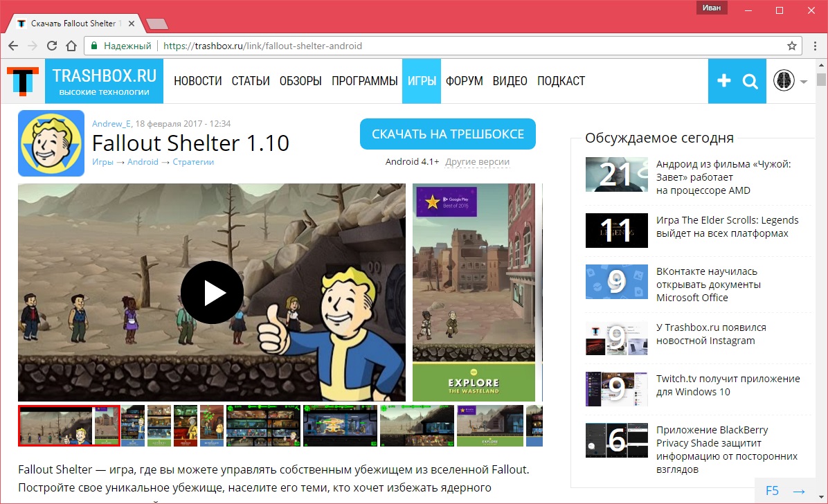Image resolution: width=828 pixels, height=504 pixels.
Task: Click the Иван profile button
Action: click(711, 8)
